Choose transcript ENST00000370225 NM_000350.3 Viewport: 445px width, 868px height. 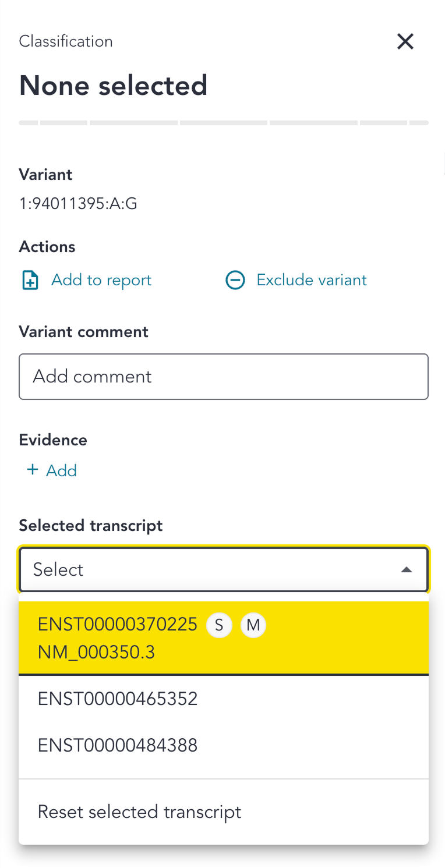[224, 639]
